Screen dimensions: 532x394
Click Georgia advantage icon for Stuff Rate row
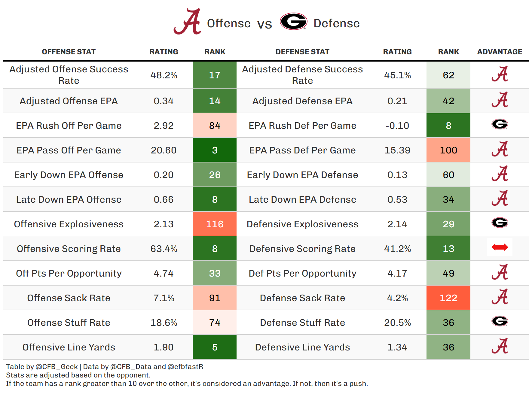pyautogui.click(x=500, y=321)
